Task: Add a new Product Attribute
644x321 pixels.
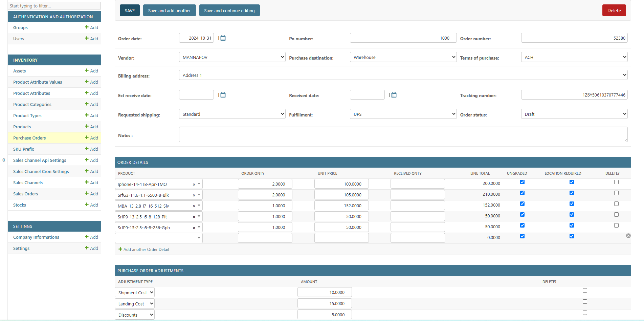Action: 91,93
